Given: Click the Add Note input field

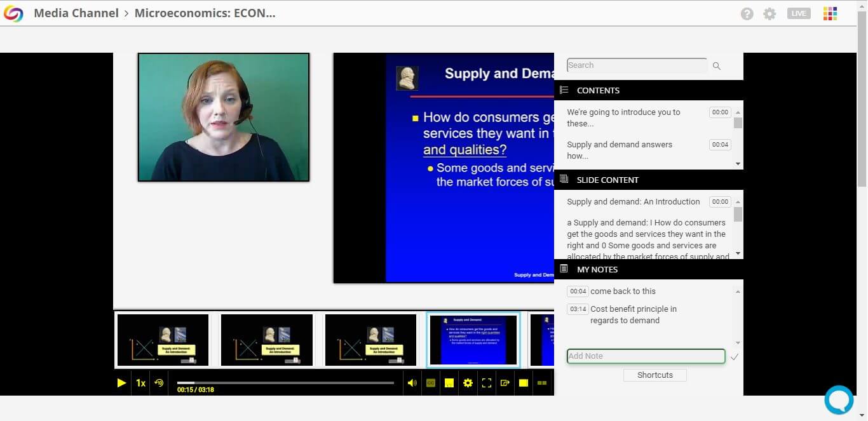Looking at the screenshot, I should (645, 356).
